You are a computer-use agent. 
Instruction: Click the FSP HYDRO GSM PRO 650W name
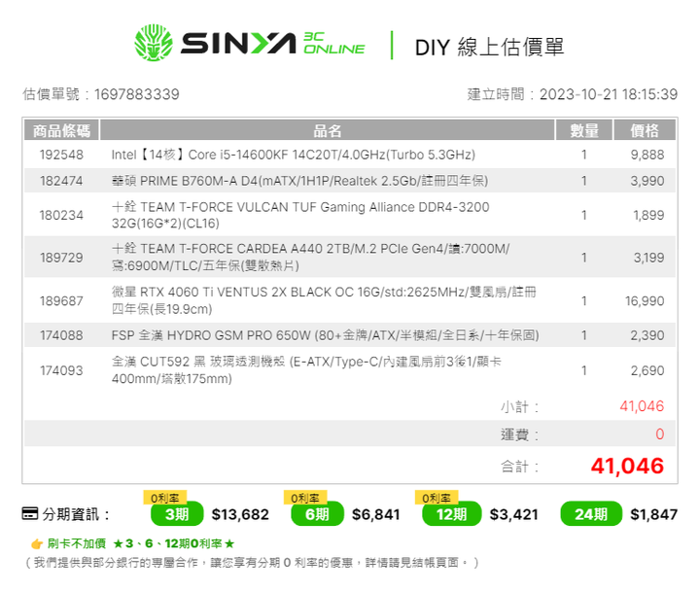pyautogui.click(x=325, y=335)
